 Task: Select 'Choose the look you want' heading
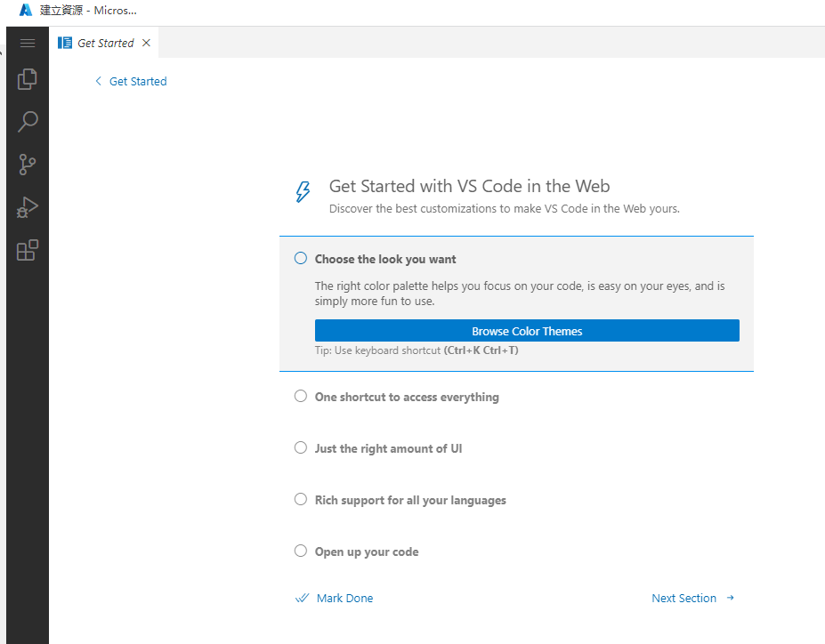click(385, 259)
